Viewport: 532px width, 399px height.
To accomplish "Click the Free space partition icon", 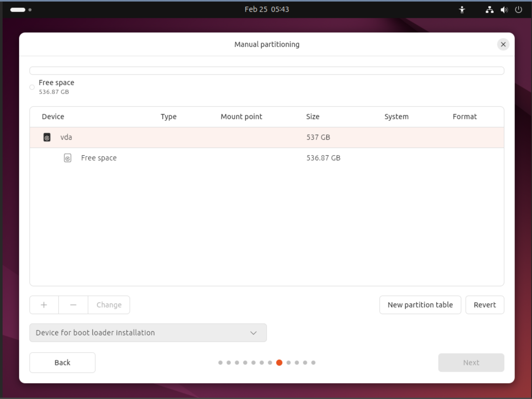I will click(67, 158).
